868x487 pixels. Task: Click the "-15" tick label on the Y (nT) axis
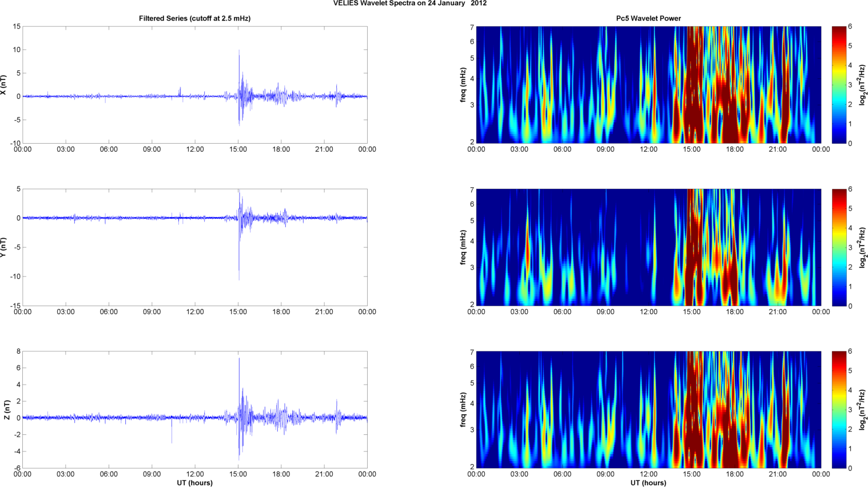(15, 306)
